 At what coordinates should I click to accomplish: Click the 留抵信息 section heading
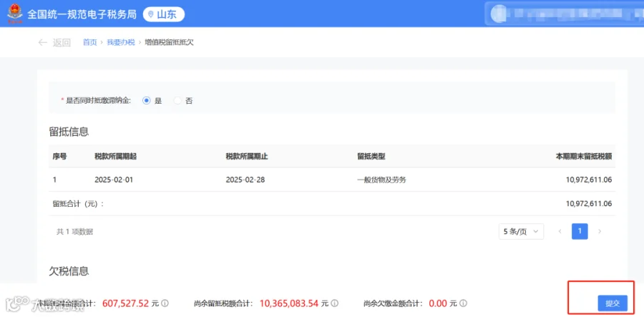[x=69, y=132]
